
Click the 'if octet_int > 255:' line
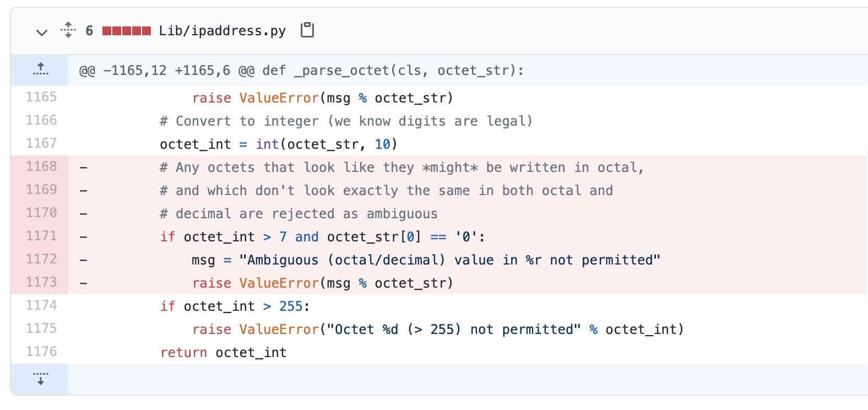[x=235, y=306]
